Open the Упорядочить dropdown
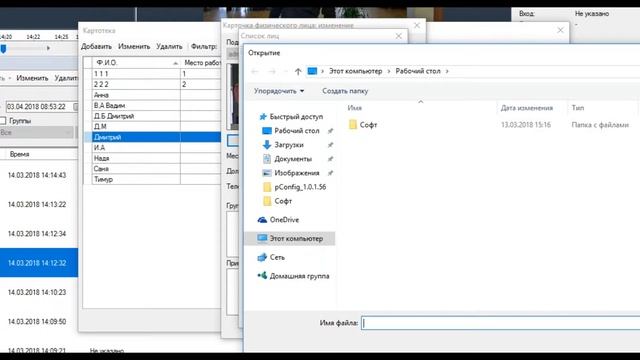This screenshot has width=640, height=360. [x=279, y=91]
